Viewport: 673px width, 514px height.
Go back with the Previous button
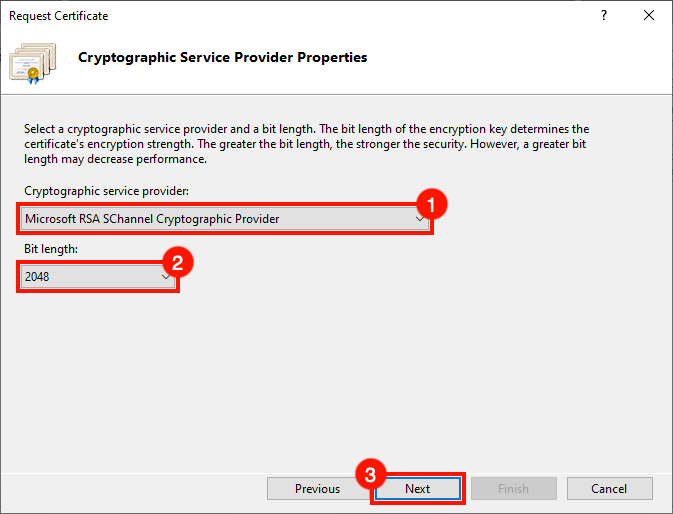[317, 489]
